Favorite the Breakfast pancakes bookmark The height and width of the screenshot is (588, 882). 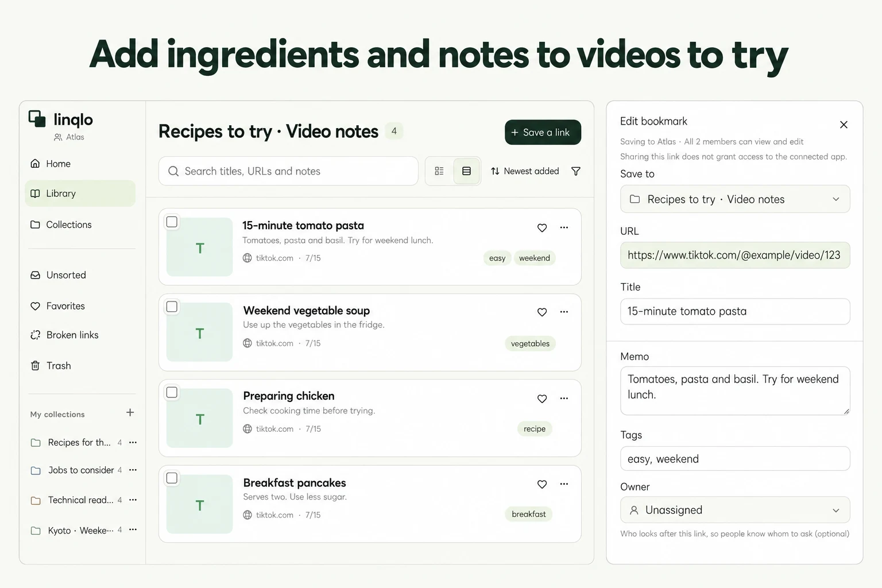pos(542,484)
